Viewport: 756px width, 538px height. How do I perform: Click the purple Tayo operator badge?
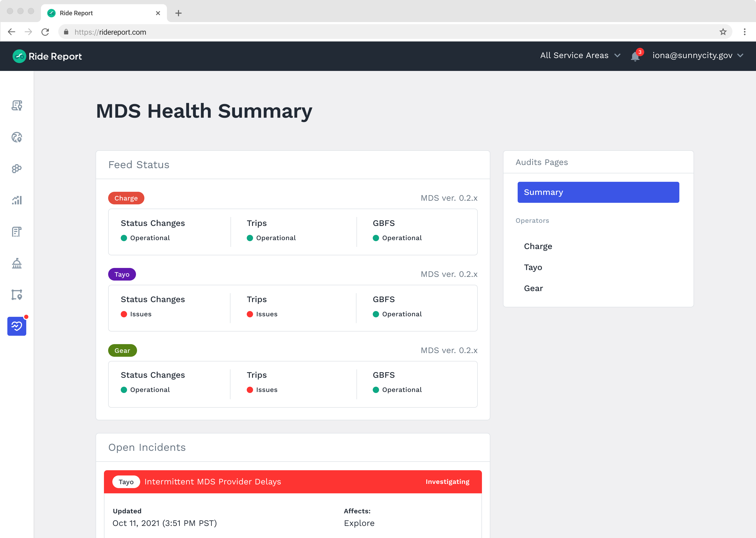coord(122,274)
